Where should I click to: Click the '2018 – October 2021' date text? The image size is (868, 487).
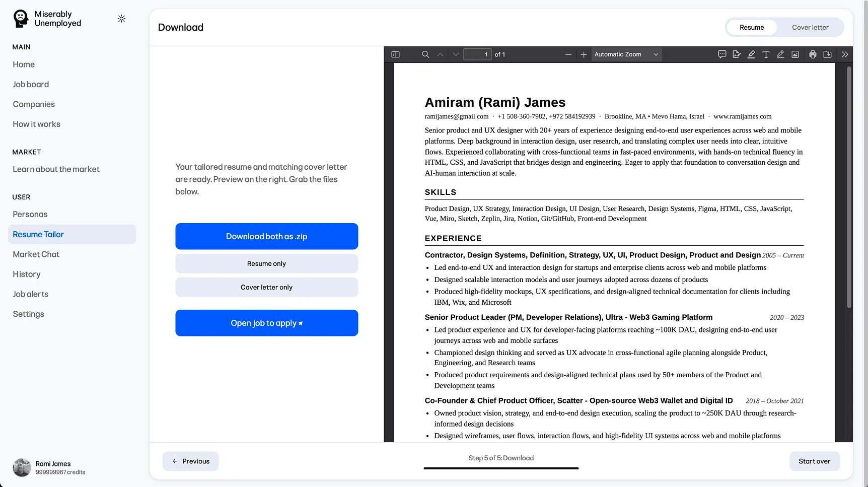(x=775, y=401)
